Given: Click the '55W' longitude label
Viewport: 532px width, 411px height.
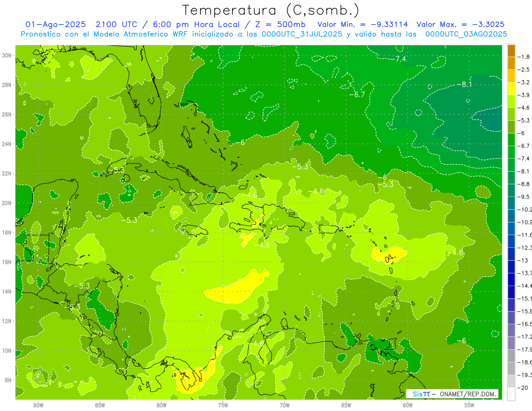Looking at the screenshot, I should click(x=469, y=405).
